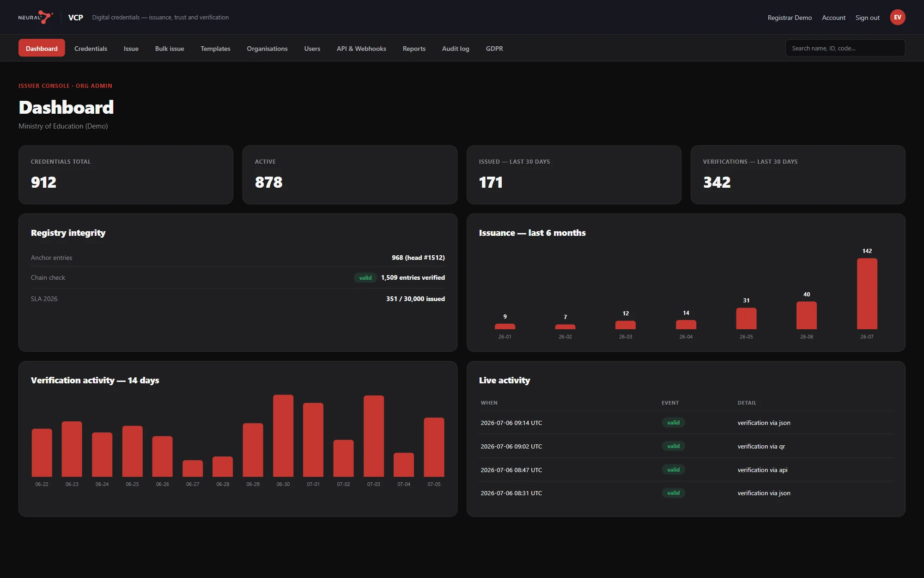Click the 06-30 verification bar

tap(283, 436)
